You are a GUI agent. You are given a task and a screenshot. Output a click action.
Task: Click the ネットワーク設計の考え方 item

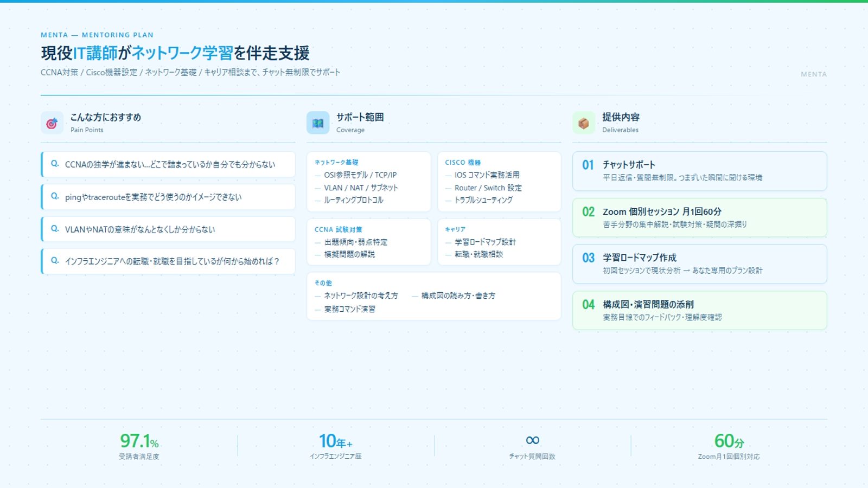(361, 296)
